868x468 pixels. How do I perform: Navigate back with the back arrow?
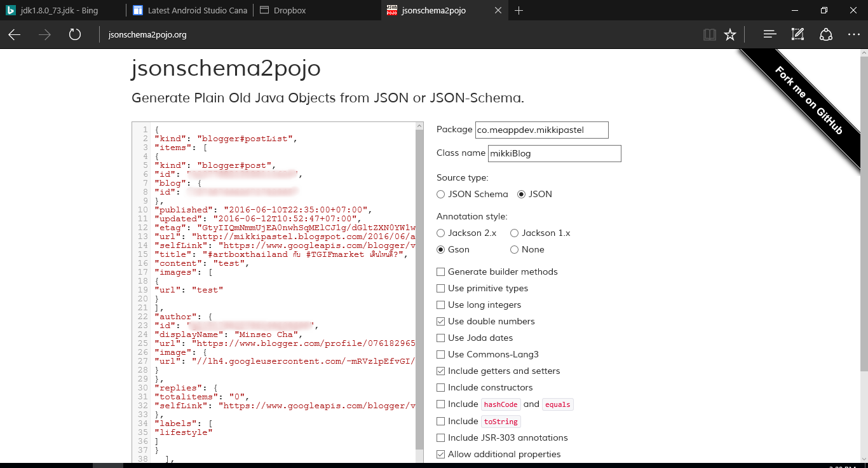click(13, 35)
